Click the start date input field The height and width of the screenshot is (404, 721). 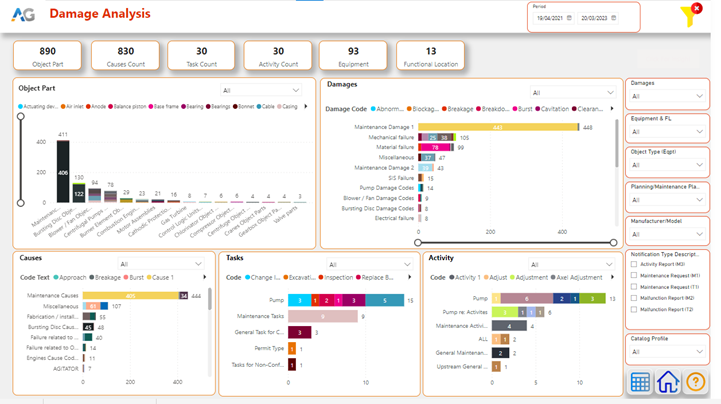[549, 18]
